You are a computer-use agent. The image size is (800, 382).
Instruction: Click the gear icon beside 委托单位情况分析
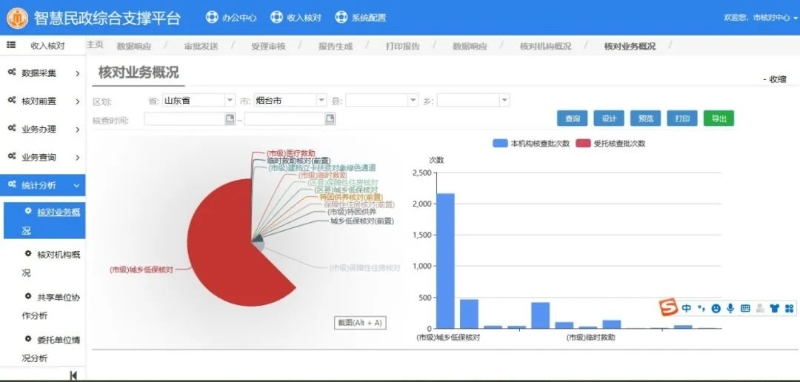coord(28,338)
